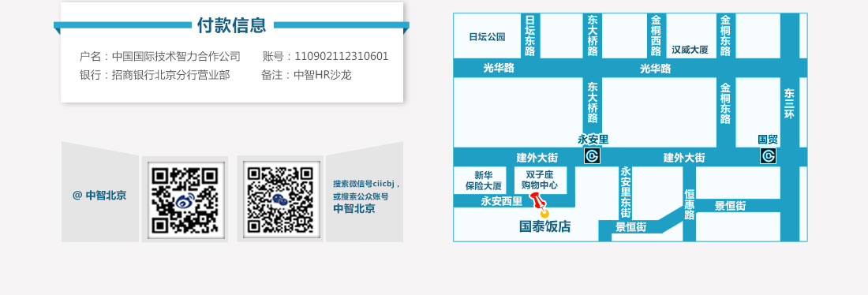This screenshot has width=868, height=295.
Task: Click 恒惠路 road label
Action: point(690,205)
